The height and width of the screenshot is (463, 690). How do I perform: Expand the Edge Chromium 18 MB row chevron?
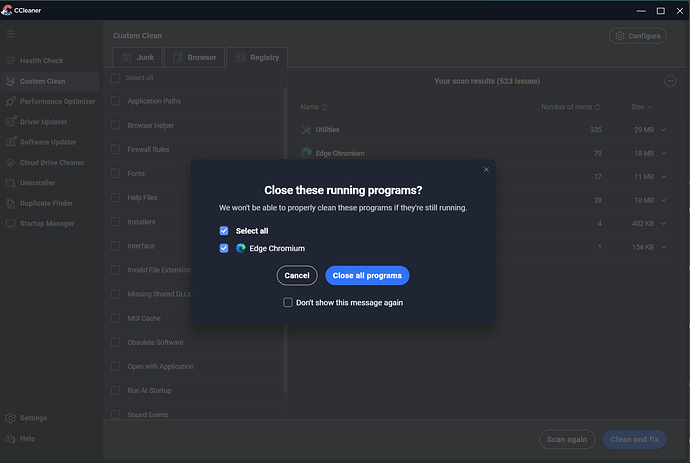click(664, 153)
